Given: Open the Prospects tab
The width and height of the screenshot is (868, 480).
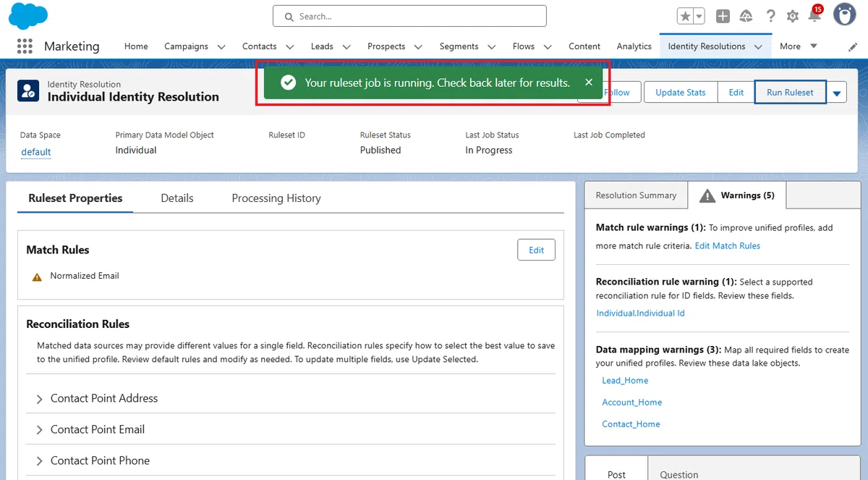Looking at the screenshot, I should pos(386,46).
